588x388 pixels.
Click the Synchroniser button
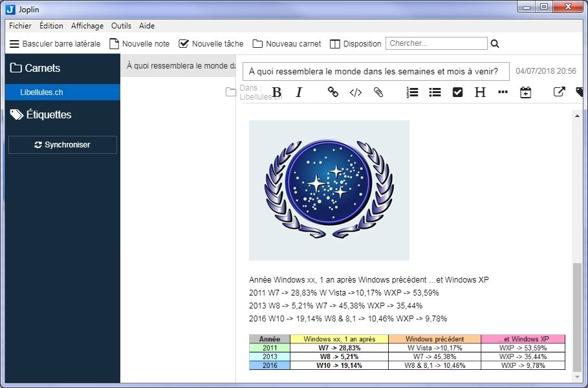coord(63,145)
